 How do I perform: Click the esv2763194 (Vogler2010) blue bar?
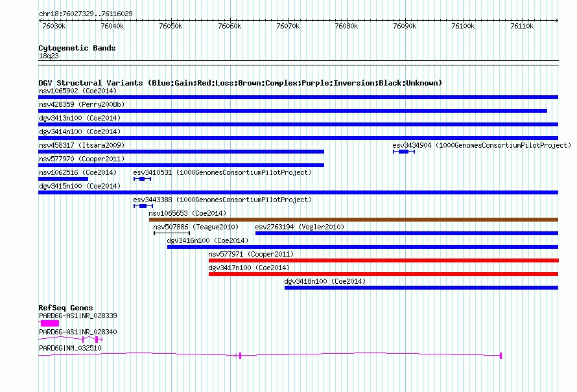[x=406, y=233]
